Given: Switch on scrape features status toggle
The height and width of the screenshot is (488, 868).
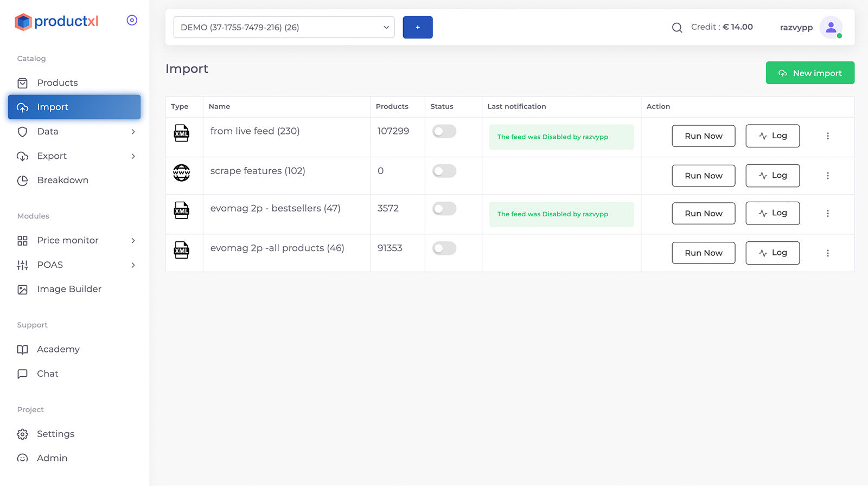Looking at the screenshot, I should tap(444, 171).
